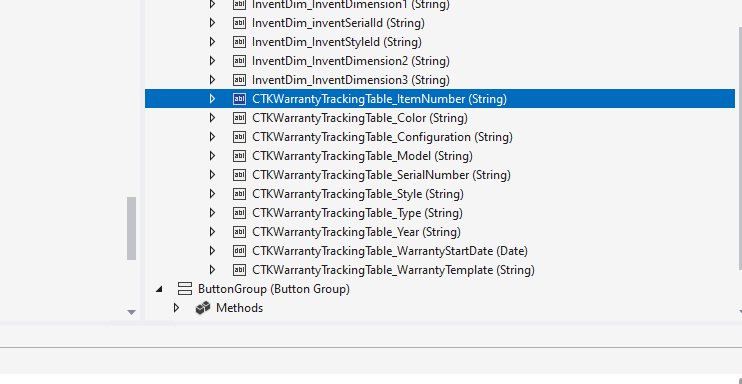The image size is (742, 384).
Task: Click string icon of CTKWarrantyTrackingTable_Color
Action: 239,117
